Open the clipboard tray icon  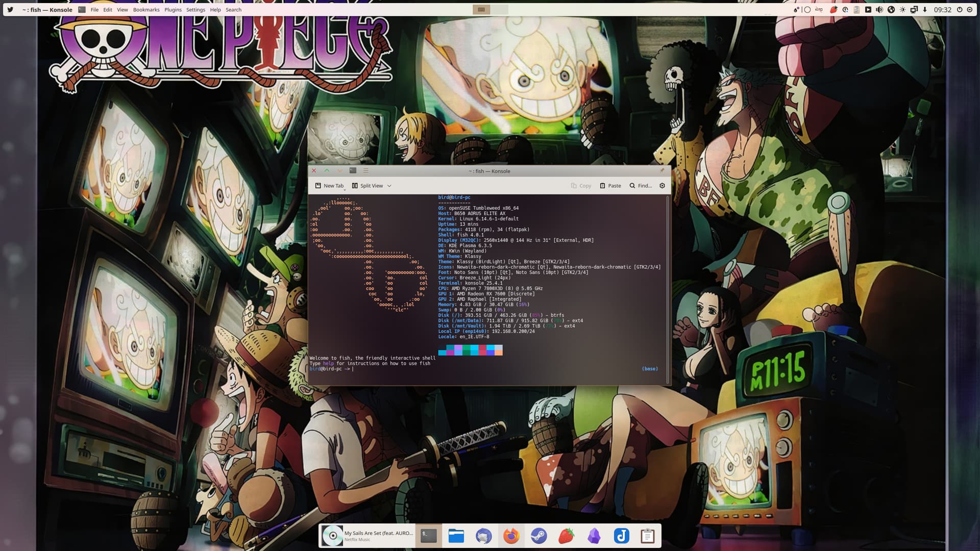coord(857,10)
